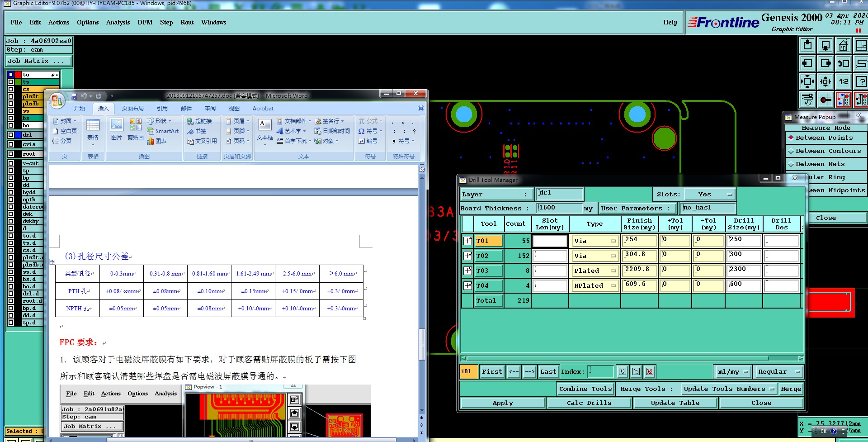This screenshot has width=868, height=442.
Task: Open the Type dropdown for tool T03
Action: 594,271
